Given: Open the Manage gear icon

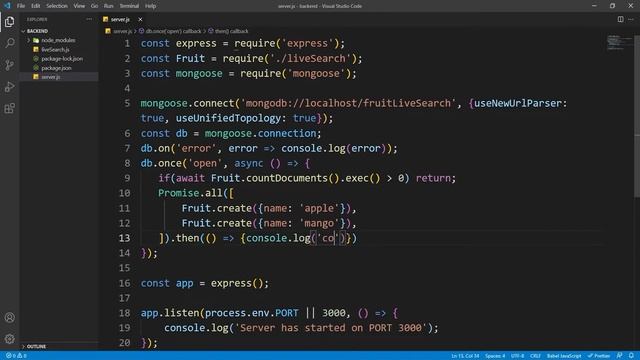Looking at the screenshot, I should (9, 338).
